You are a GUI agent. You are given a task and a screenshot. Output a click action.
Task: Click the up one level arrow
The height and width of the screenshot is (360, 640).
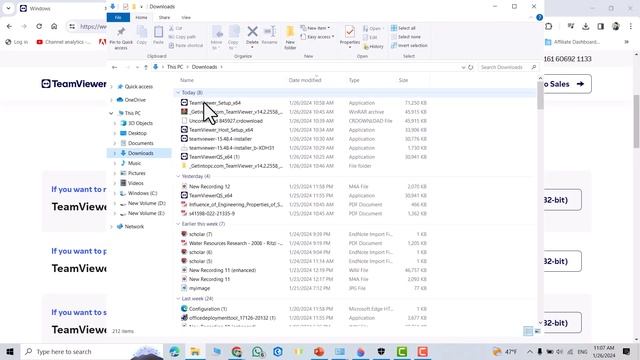(x=146, y=67)
